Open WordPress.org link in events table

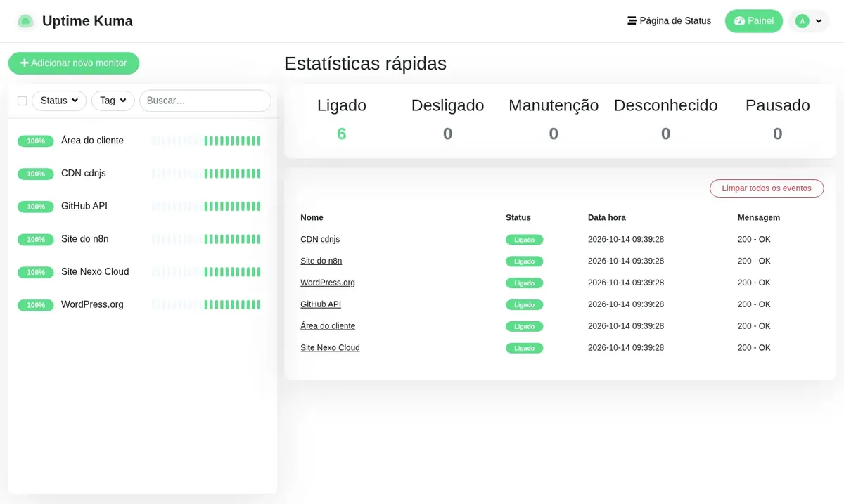pyautogui.click(x=328, y=283)
